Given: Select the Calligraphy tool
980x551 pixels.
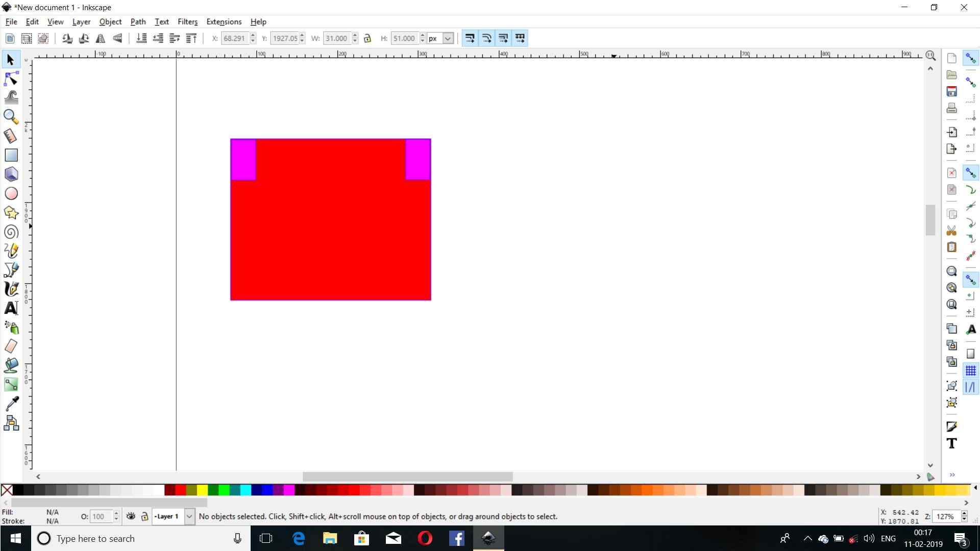Looking at the screenshot, I should [x=11, y=289].
